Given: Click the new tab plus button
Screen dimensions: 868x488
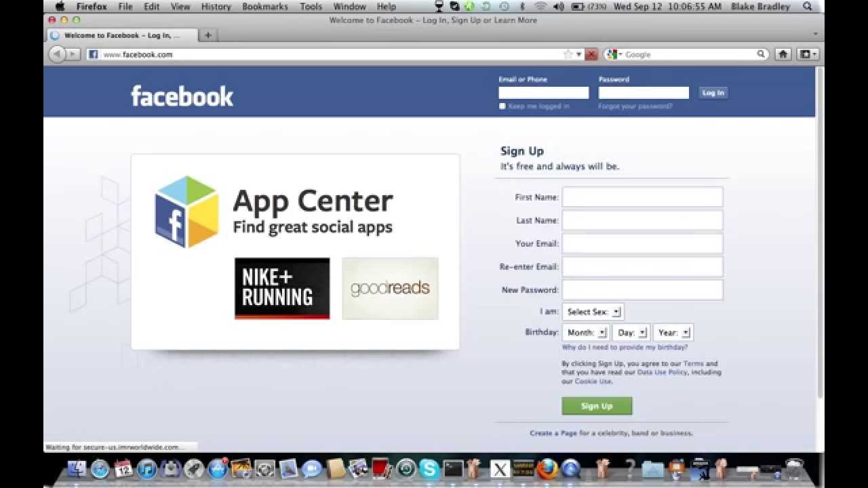Looking at the screenshot, I should point(208,35).
